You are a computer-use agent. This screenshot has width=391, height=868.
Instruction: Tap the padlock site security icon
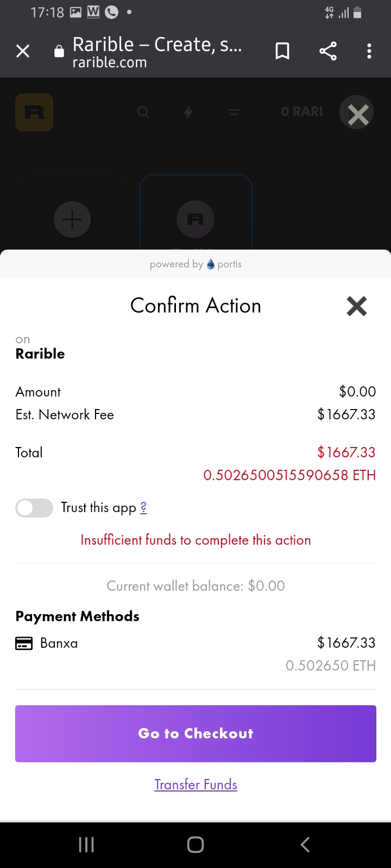59,52
